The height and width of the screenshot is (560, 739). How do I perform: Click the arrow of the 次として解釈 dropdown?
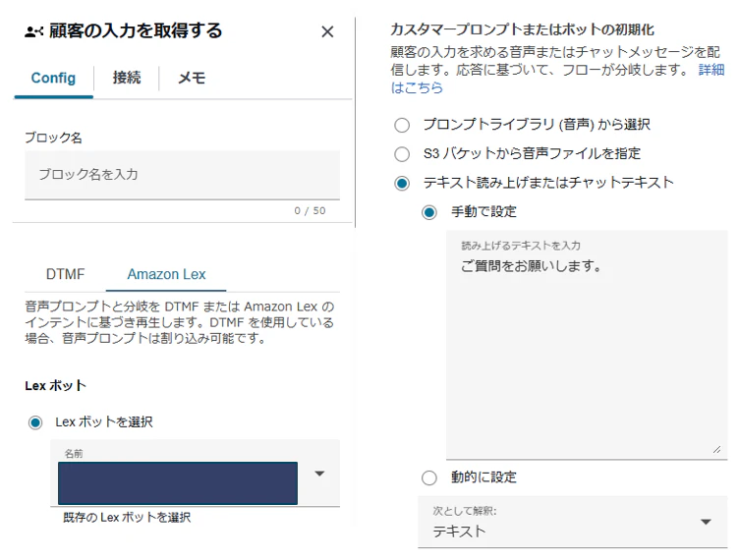click(x=706, y=522)
